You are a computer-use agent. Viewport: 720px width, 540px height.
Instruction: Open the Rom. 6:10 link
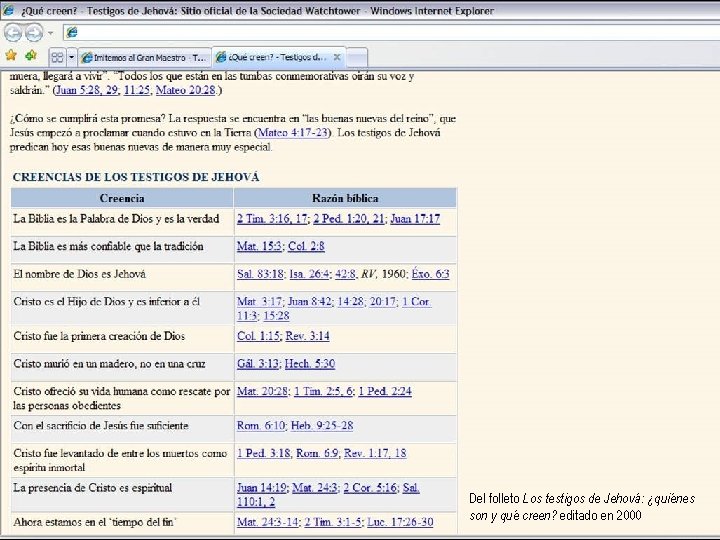coord(261,426)
